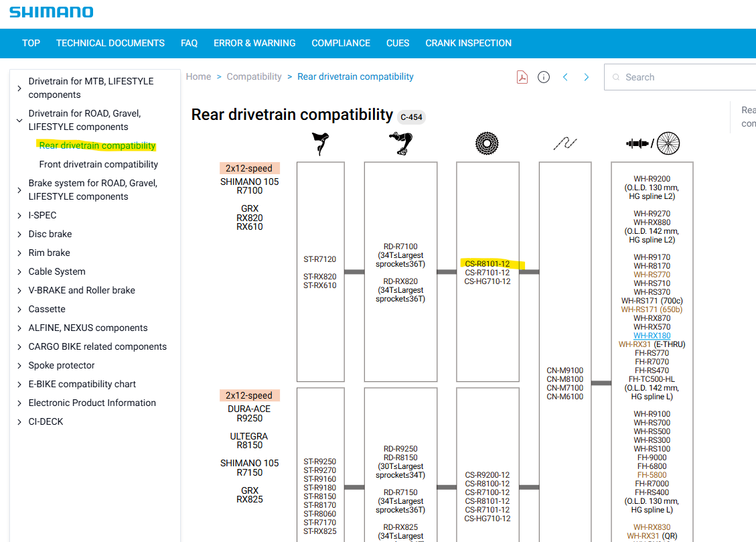The height and width of the screenshot is (542, 756).
Task: Click the C-454 chart code badge
Action: coord(411,117)
